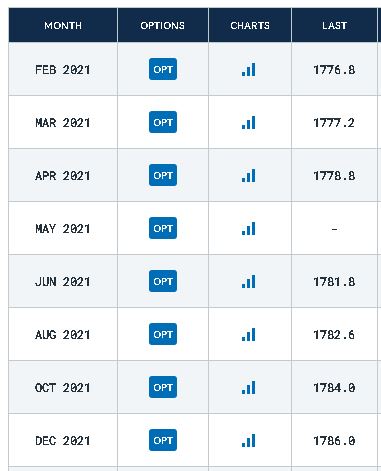This screenshot has width=381, height=471.
Task: Select the OPT button in DEC 2021 row
Action: pyautogui.click(x=163, y=440)
